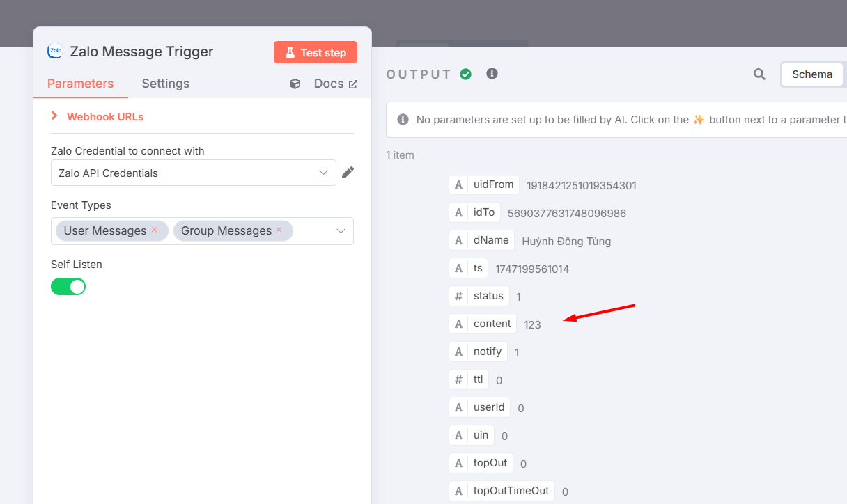Click the Test step button
This screenshot has height=504, width=847.
click(316, 53)
